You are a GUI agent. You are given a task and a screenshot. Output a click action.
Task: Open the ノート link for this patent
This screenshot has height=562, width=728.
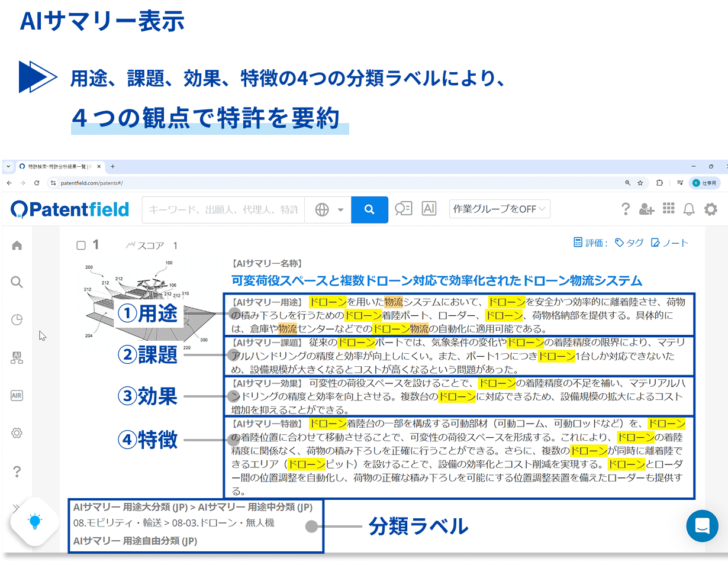click(x=669, y=243)
